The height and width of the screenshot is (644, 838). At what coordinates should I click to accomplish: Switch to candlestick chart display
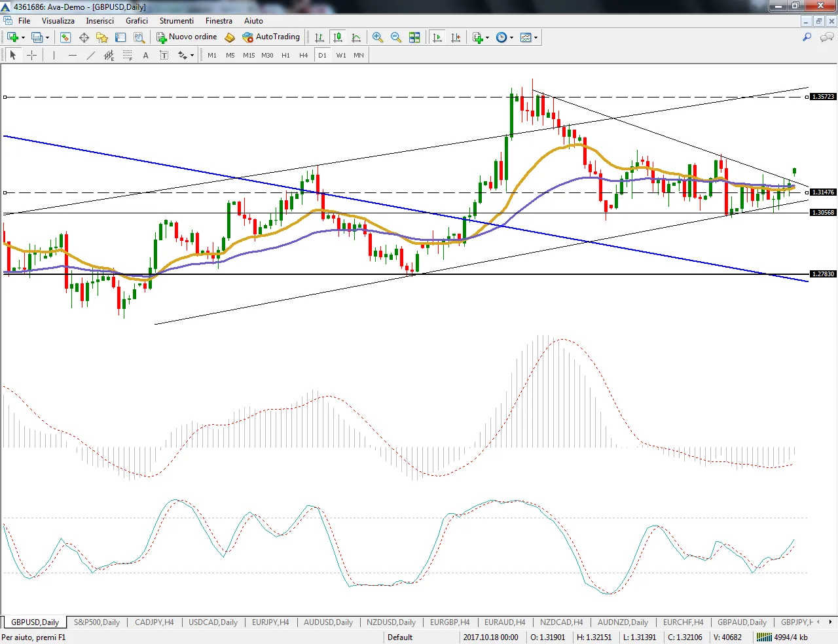click(338, 37)
